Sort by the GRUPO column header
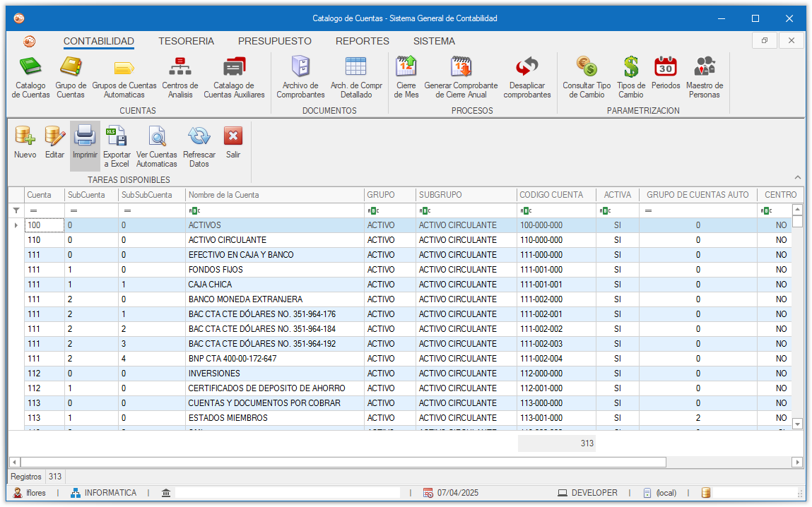Image resolution: width=812 pixels, height=507 pixels. click(x=390, y=195)
